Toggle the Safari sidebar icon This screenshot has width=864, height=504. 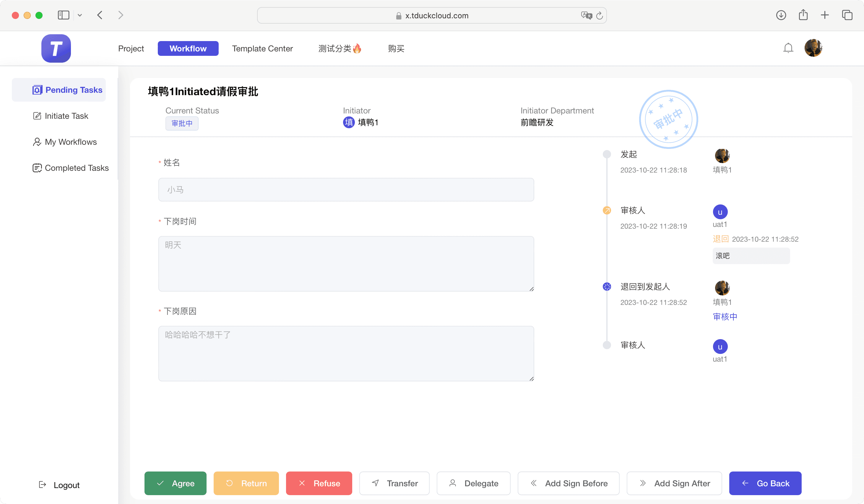64,15
